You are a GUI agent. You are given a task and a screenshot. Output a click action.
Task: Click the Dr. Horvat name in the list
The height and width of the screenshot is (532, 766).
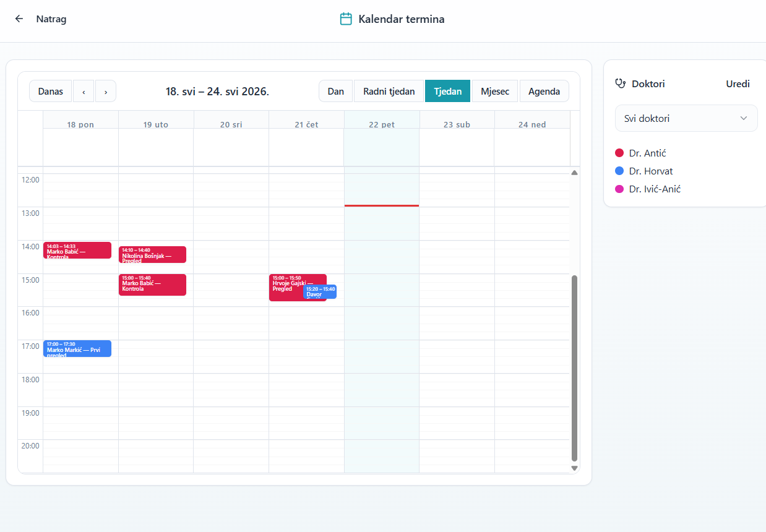pos(651,171)
